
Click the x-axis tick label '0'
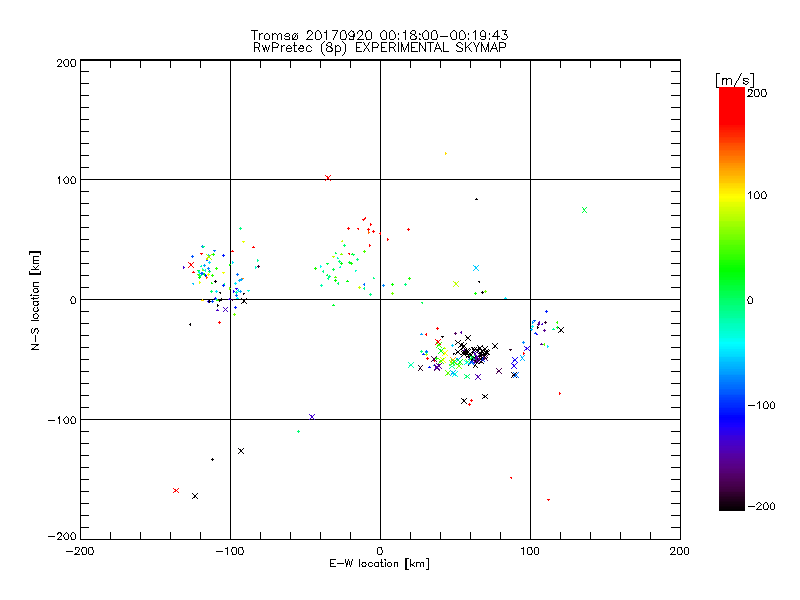(380, 551)
